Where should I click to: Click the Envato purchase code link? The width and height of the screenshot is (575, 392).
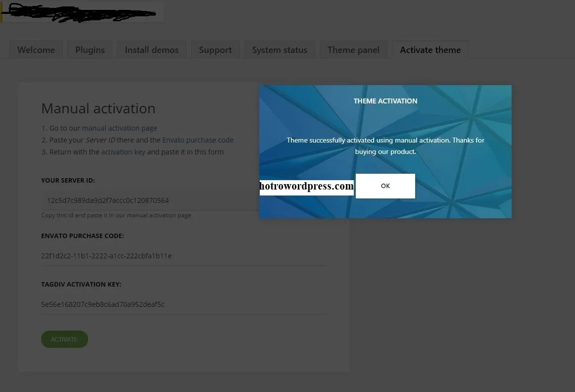point(197,140)
